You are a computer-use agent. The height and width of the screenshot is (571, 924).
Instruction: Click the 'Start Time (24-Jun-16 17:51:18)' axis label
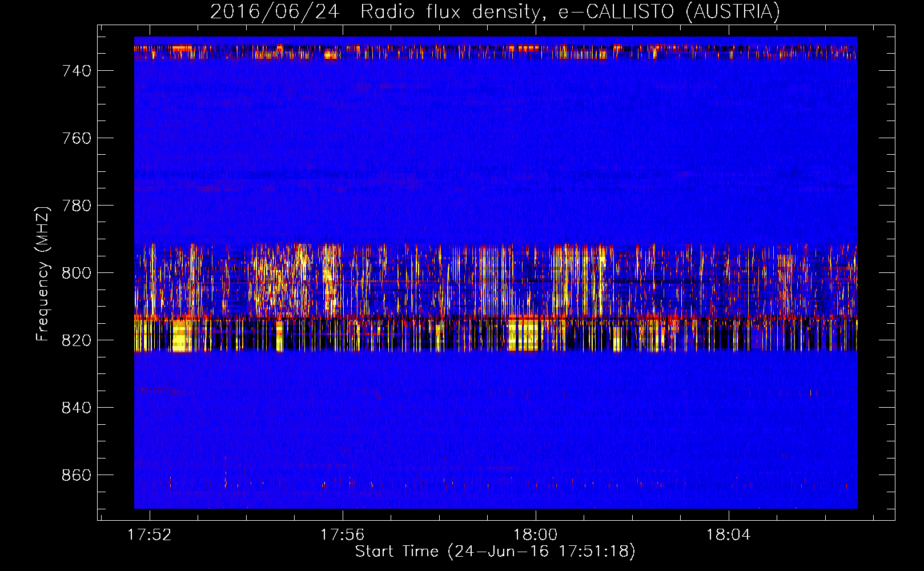(495, 552)
